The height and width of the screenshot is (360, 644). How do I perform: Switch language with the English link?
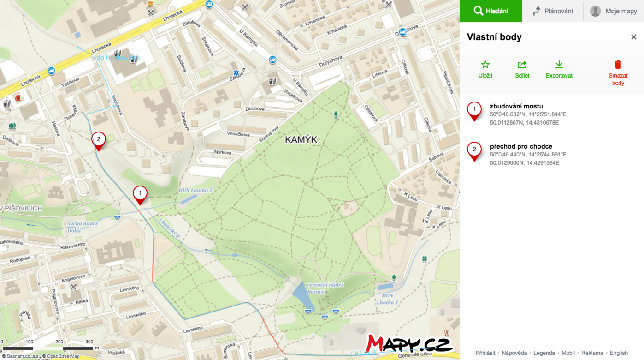(619, 353)
